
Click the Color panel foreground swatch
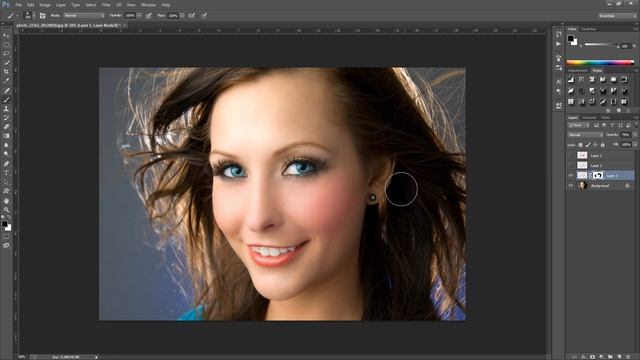tap(571, 39)
